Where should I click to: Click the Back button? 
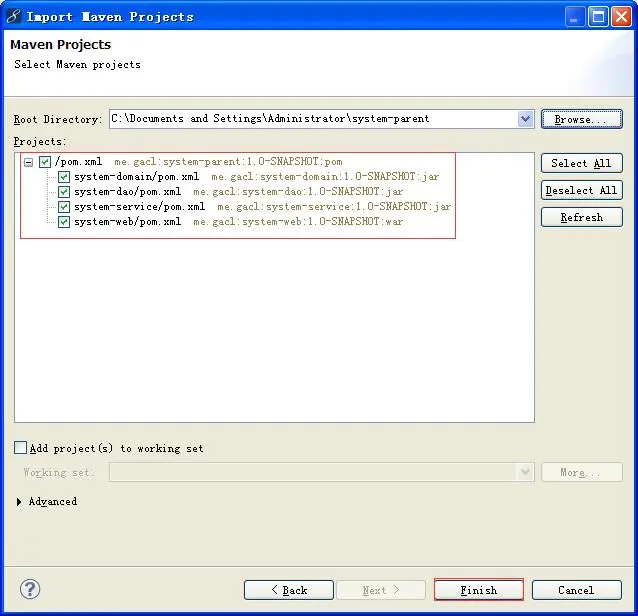tap(289, 590)
